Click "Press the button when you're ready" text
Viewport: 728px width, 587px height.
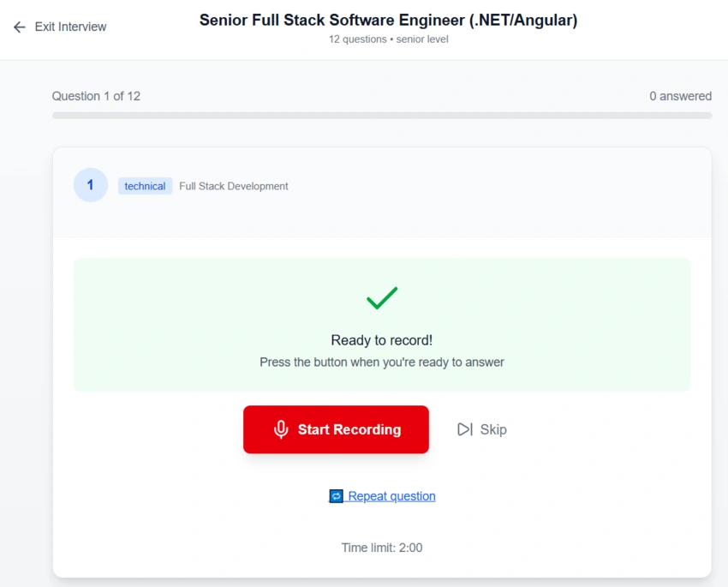coord(382,362)
